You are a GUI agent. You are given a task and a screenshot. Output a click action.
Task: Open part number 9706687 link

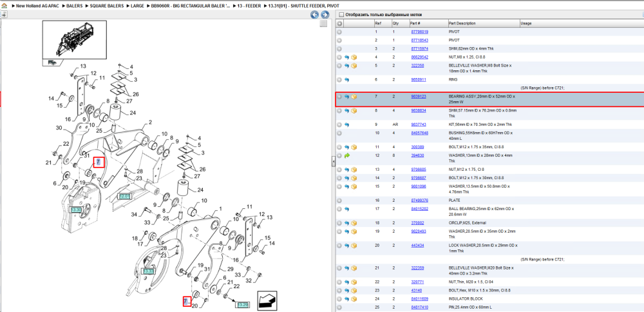tap(419, 178)
